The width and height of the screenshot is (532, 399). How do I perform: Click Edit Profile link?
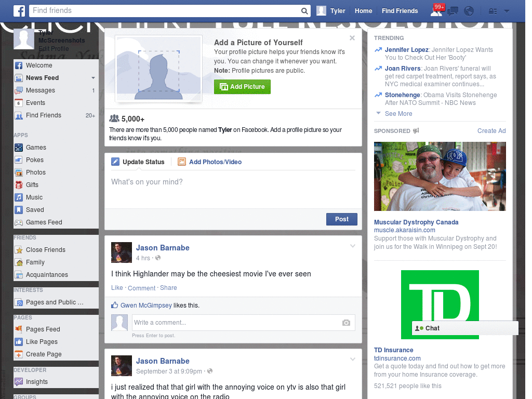(x=54, y=49)
